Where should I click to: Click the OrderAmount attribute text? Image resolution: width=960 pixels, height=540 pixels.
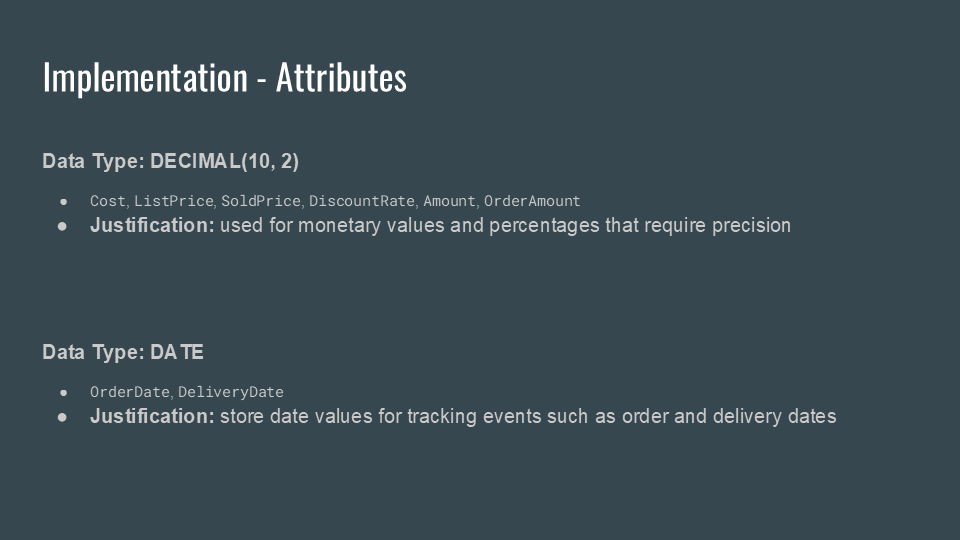[532, 201]
